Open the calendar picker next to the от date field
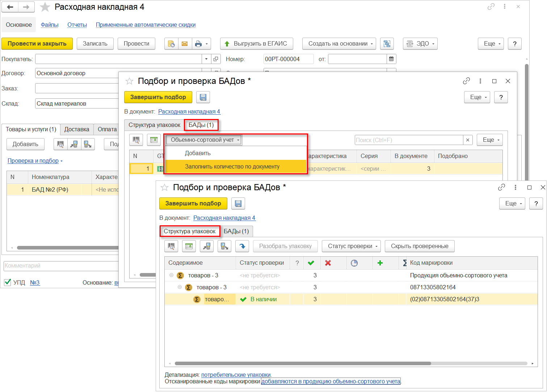The image size is (547, 392). click(391, 59)
